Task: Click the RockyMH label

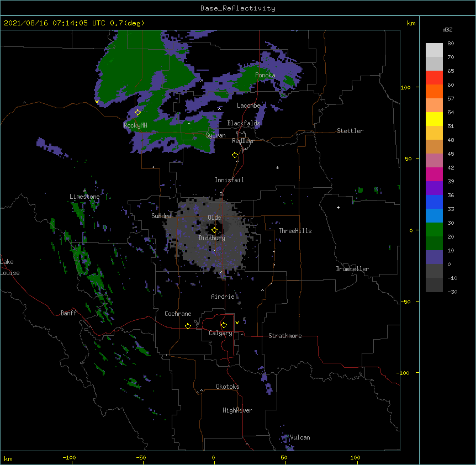Action: click(x=135, y=125)
